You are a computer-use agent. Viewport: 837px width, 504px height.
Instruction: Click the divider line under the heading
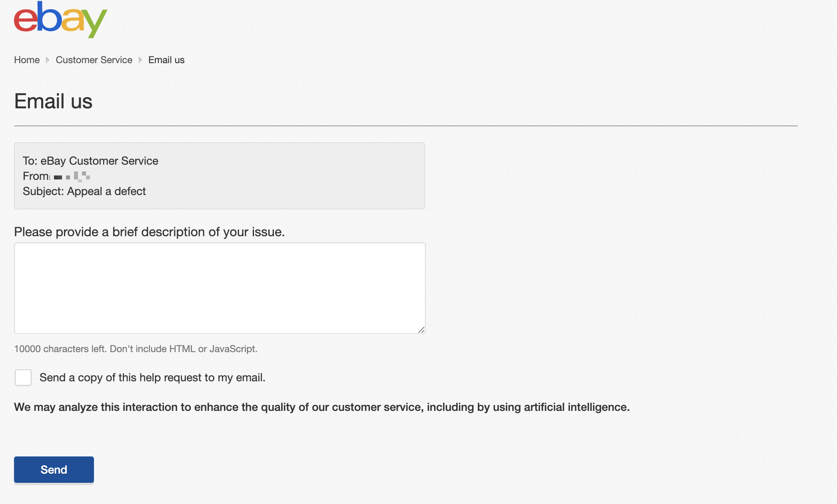pos(406,126)
